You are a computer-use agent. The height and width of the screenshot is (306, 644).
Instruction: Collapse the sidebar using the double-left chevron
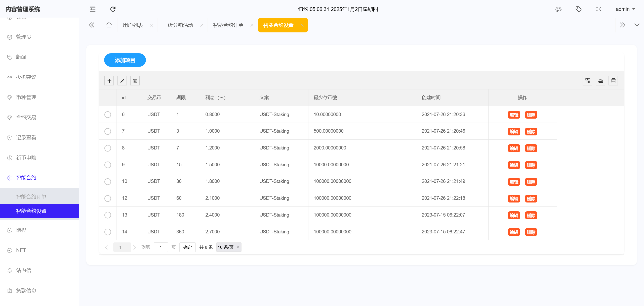point(92,25)
